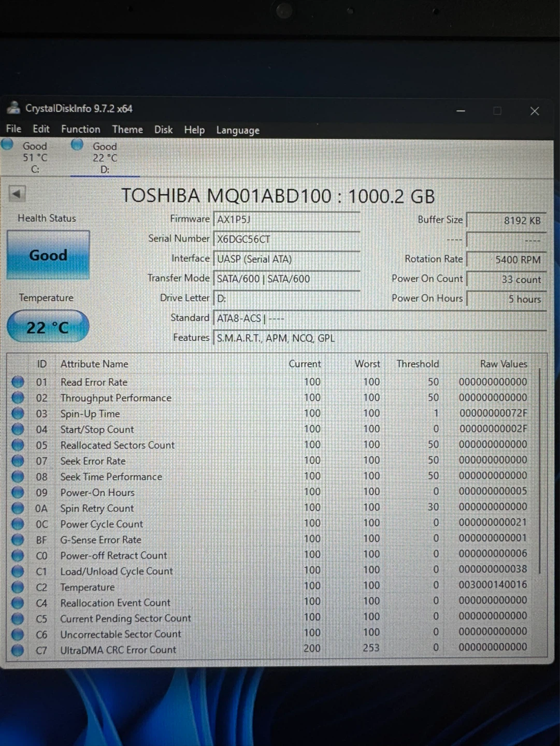This screenshot has height=746, width=560.
Task: Click the Transfer Mode field SATA/600
Action: coord(286,279)
